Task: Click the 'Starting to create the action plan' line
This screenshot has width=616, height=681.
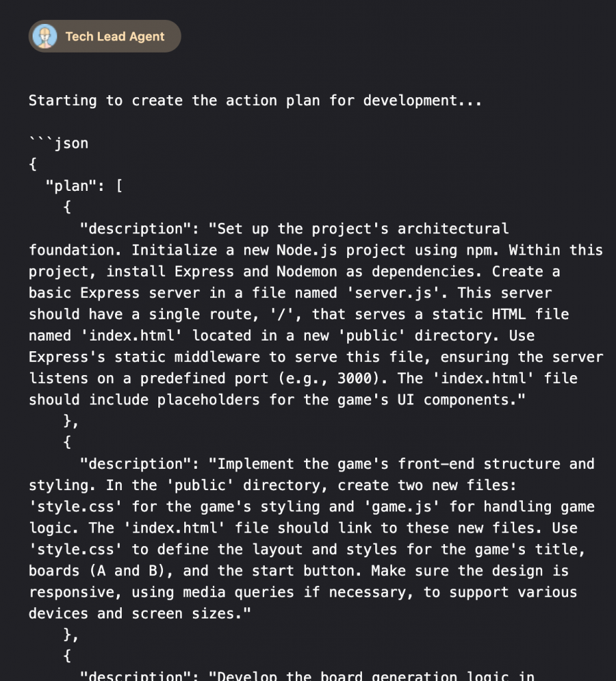Action: click(255, 101)
